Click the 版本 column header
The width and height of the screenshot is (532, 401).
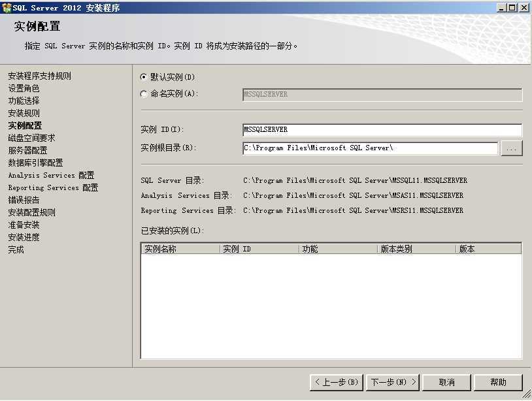coord(488,249)
